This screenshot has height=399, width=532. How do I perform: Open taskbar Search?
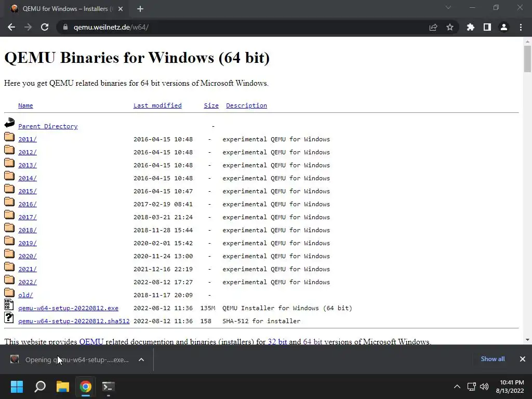40,387
